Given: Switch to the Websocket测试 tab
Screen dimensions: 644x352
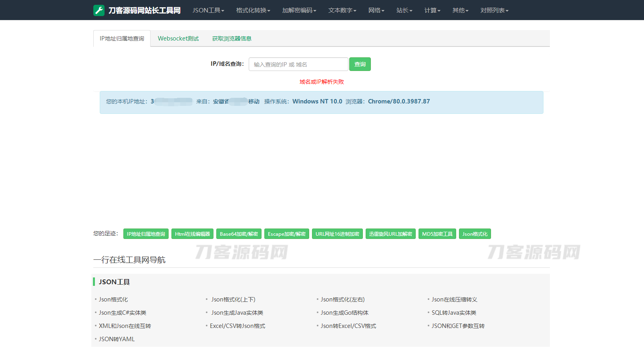Looking at the screenshot, I should pyautogui.click(x=178, y=38).
